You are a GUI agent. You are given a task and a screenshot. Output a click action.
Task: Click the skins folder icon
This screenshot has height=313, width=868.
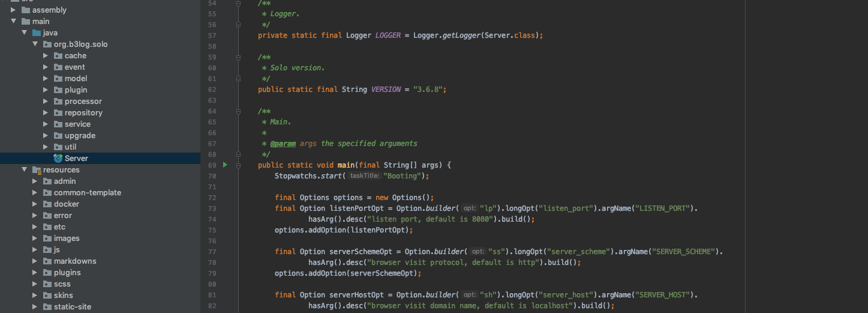47,296
